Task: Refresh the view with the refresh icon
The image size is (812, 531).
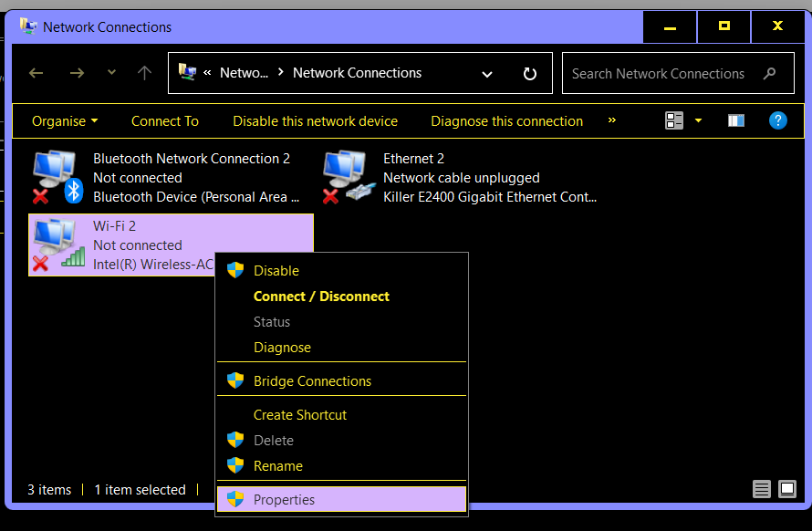Action: tap(529, 73)
